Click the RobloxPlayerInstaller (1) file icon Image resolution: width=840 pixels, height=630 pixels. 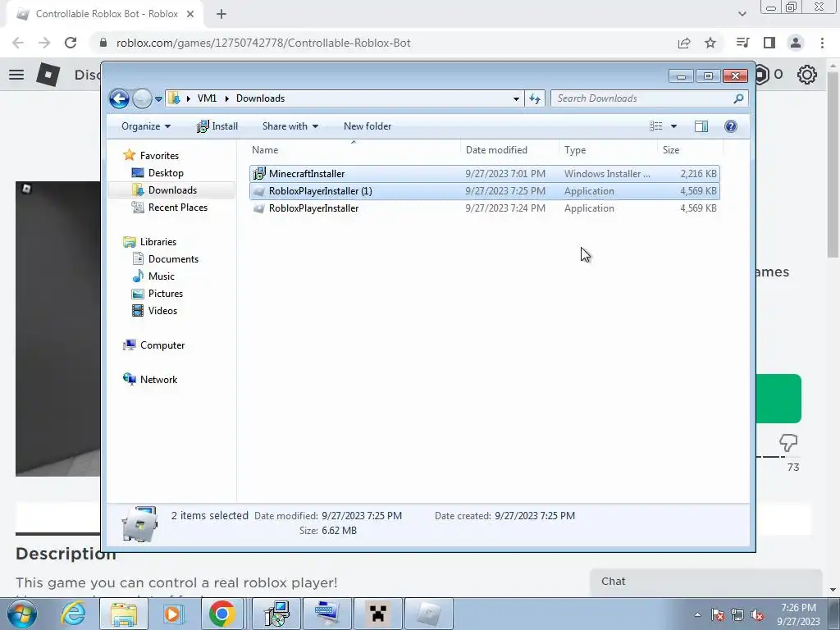click(x=259, y=191)
